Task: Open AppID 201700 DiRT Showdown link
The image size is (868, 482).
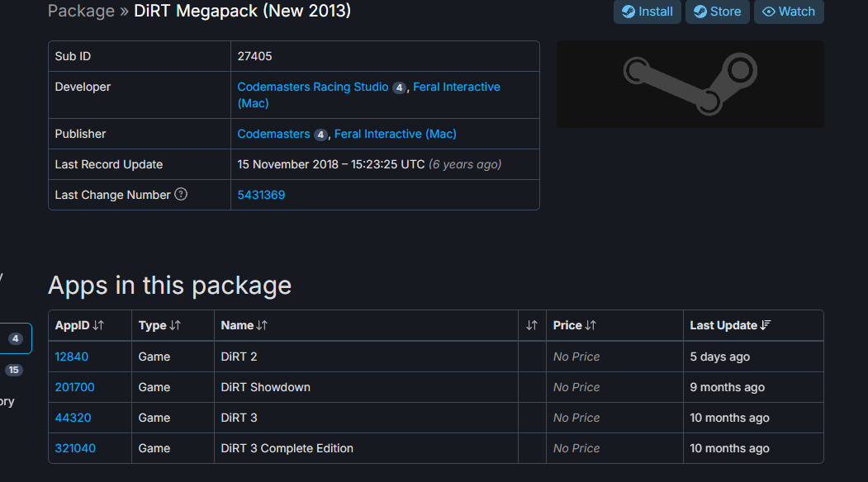Action: (x=74, y=387)
